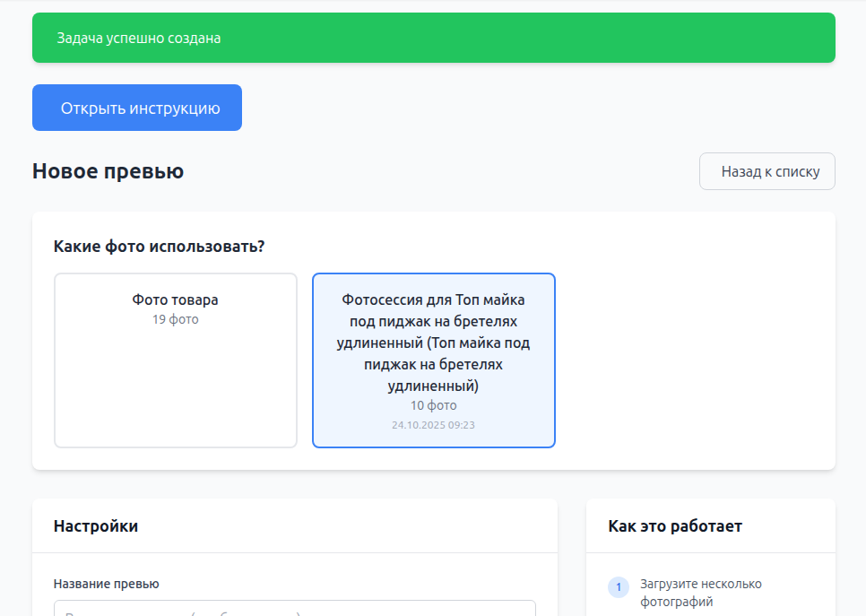Click the '10 фото' count label
The image size is (866, 616).
coord(433,405)
